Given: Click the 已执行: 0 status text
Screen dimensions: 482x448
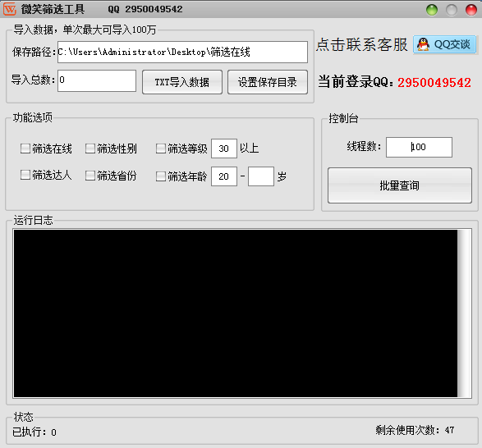Looking at the screenshot, I should 34,432.
